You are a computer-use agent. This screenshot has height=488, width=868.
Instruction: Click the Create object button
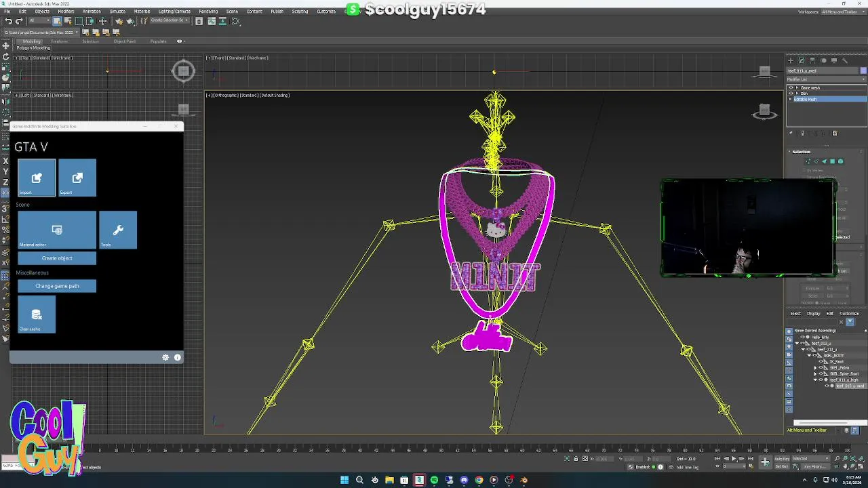point(57,258)
